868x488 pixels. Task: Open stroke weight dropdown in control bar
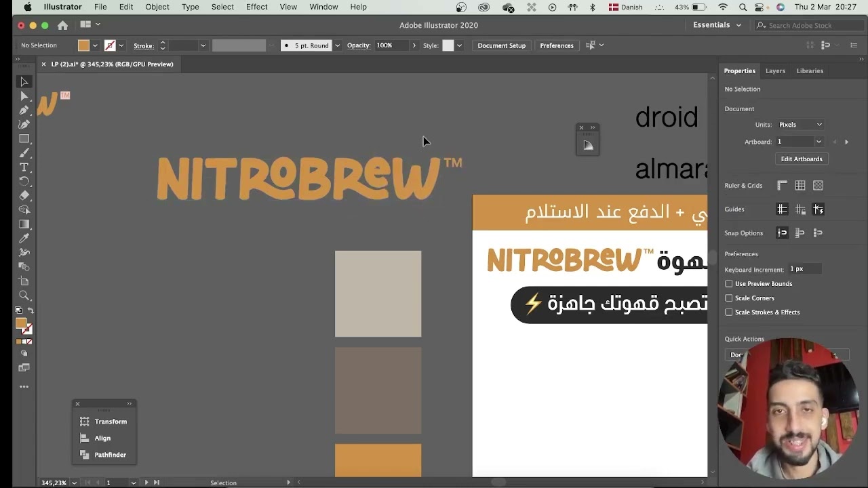203,45
